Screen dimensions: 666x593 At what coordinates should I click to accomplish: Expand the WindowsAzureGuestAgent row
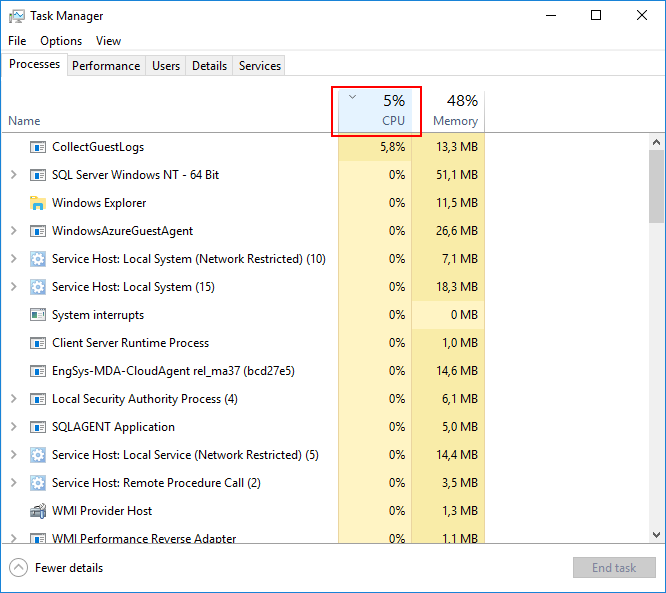[x=14, y=231]
